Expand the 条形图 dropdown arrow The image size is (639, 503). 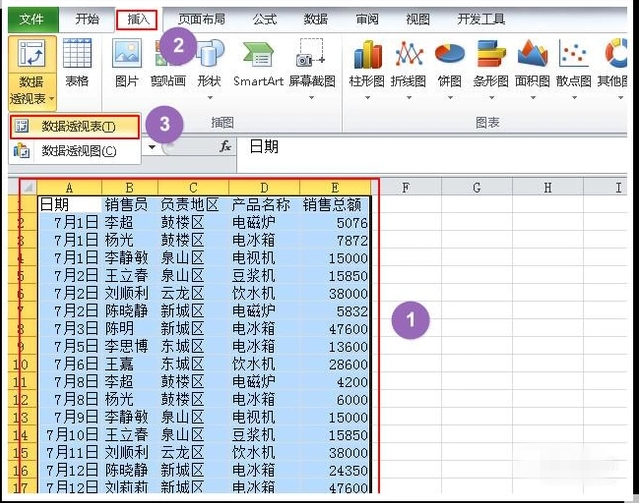click(x=491, y=98)
